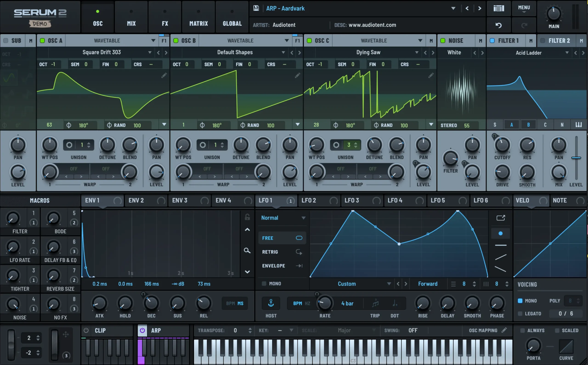The width and height of the screenshot is (588, 365).
Task: Enable Legato in the Voicing section
Action: click(521, 314)
